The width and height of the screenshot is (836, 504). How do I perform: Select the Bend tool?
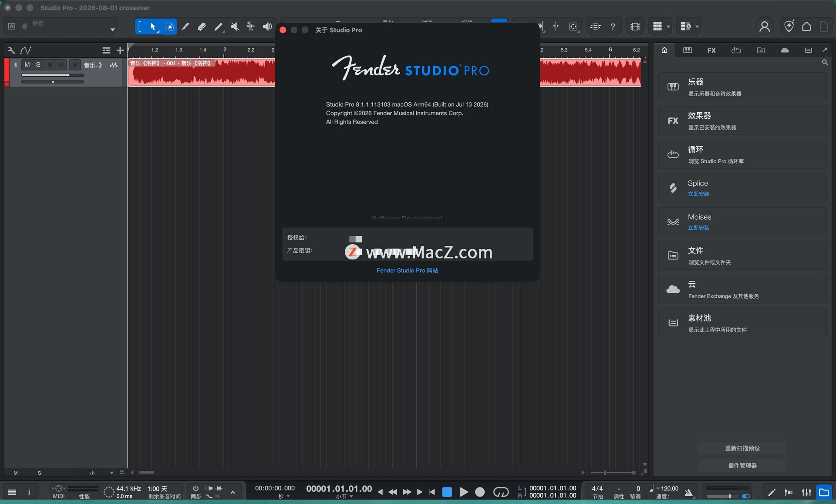(x=250, y=27)
